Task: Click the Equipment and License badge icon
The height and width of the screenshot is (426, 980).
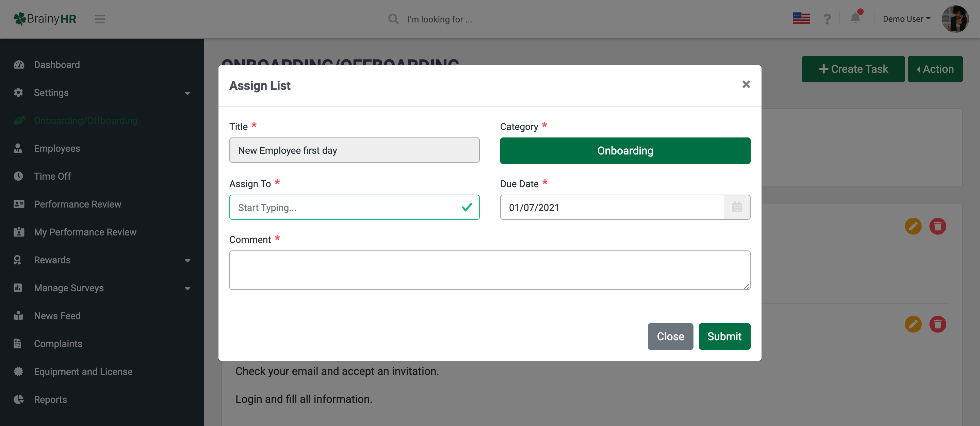Action: [18, 372]
